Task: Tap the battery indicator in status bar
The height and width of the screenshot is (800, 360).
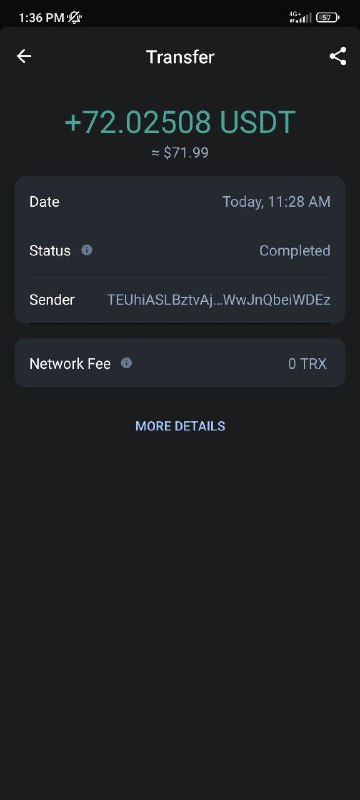Action: (x=327, y=17)
